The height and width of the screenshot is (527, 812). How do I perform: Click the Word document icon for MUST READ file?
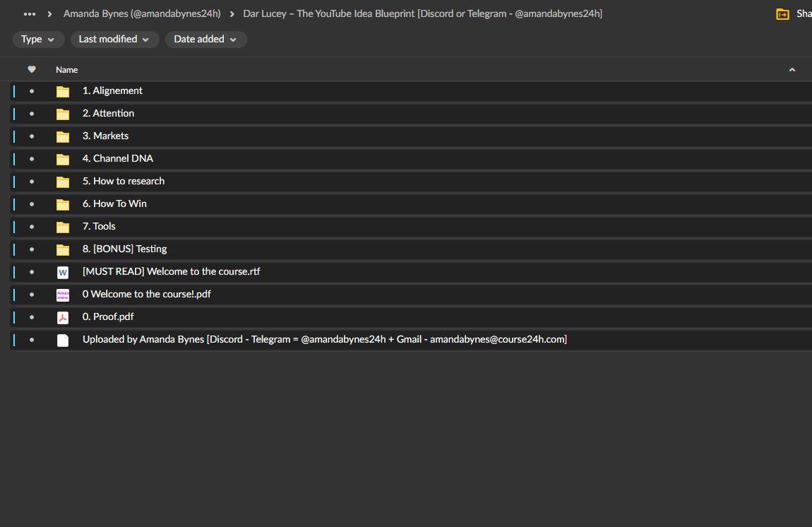tap(63, 272)
